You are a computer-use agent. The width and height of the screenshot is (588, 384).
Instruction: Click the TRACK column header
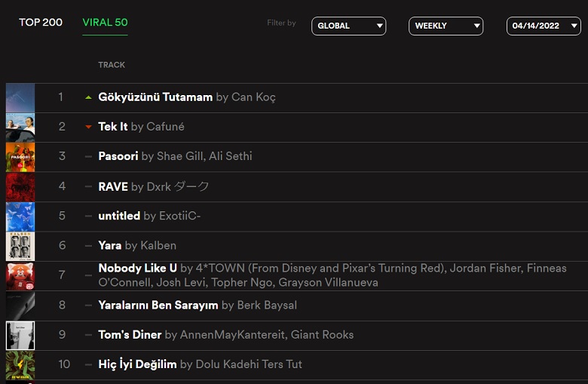pyautogui.click(x=112, y=65)
